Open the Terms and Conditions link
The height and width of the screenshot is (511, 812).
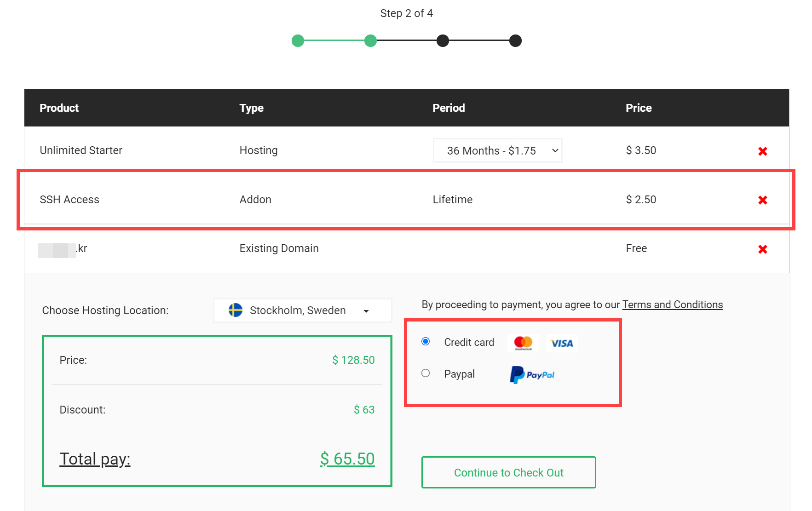click(672, 304)
